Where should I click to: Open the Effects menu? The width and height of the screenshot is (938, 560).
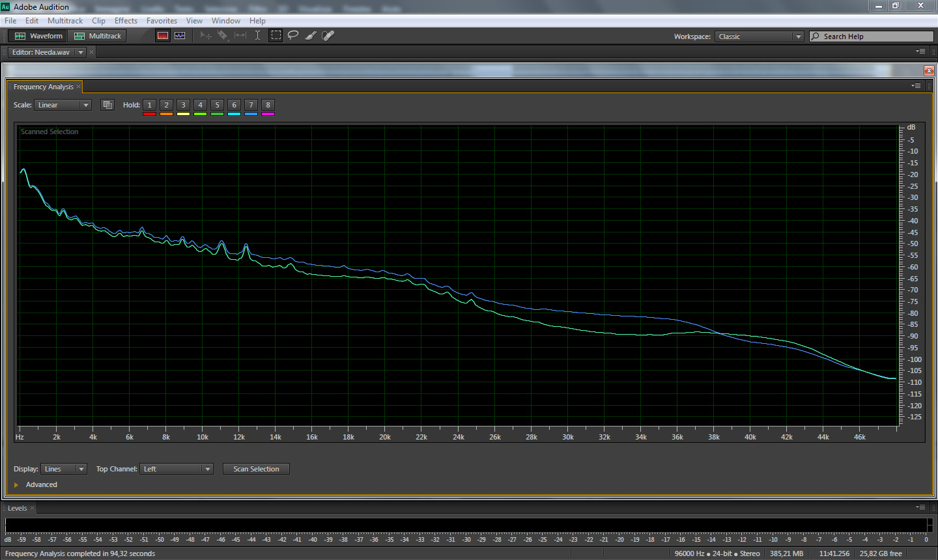[126, 21]
